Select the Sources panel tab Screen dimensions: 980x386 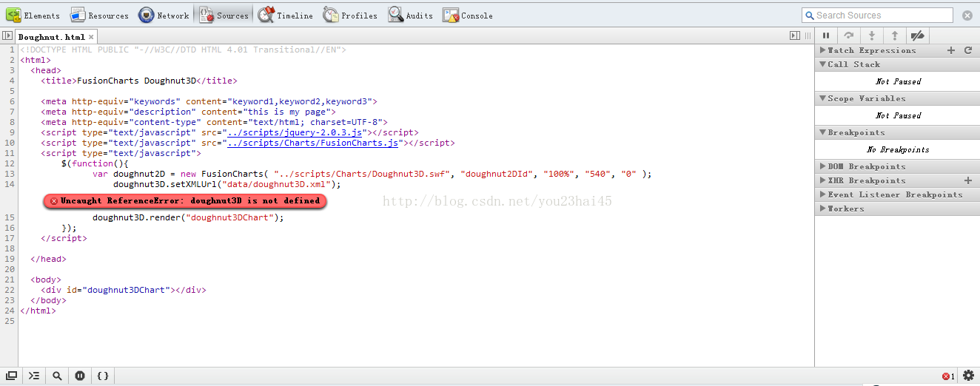pos(224,15)
